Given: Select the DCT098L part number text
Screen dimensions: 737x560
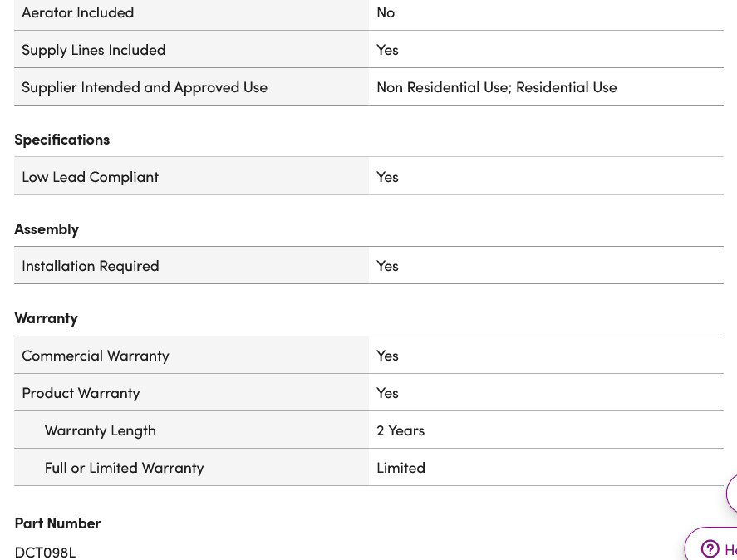Looking at the screenshot, I should click(46, 553).
